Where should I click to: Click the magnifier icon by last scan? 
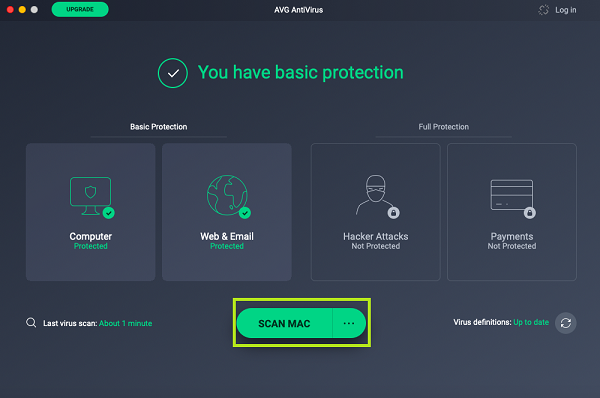[31, 323]
